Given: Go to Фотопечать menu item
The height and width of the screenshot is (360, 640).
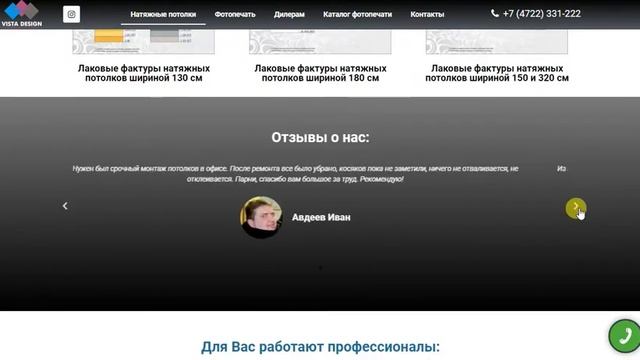Looking at the screenshot, I should point(235,14).
